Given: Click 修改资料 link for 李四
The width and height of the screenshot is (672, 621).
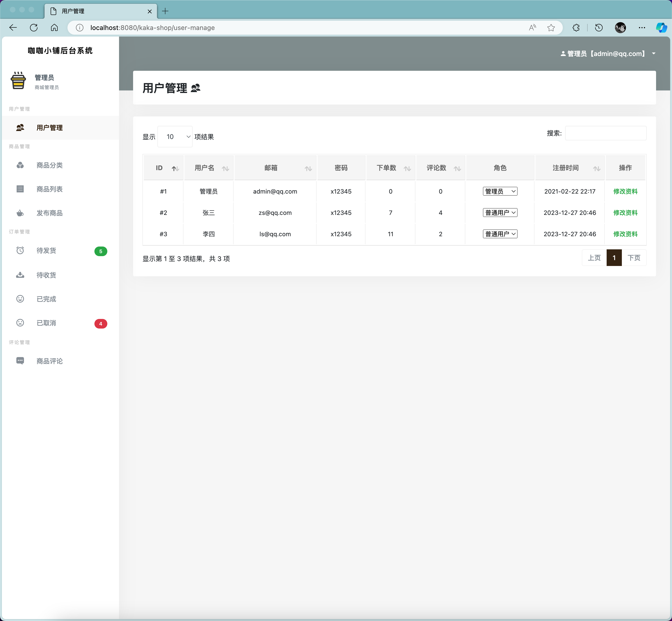Looking at the screenshot, I should coord(625,234).
